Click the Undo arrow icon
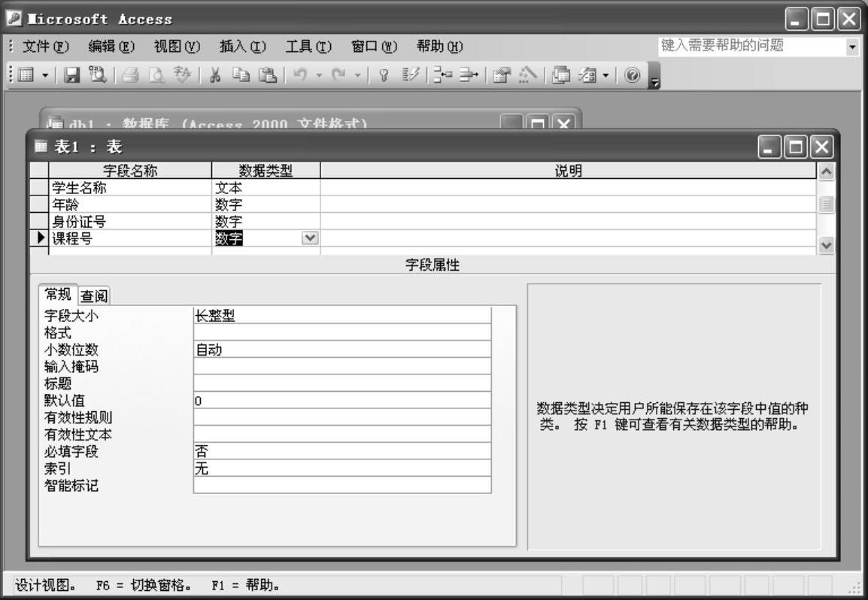This screenshot has height=600, width=868. (x=299, y=74)
